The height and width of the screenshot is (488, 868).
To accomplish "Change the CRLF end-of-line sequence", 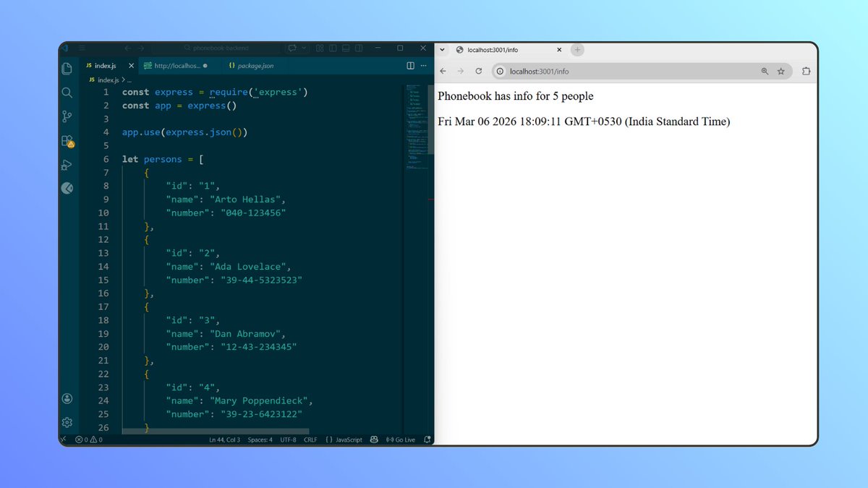I will [310, 440].
